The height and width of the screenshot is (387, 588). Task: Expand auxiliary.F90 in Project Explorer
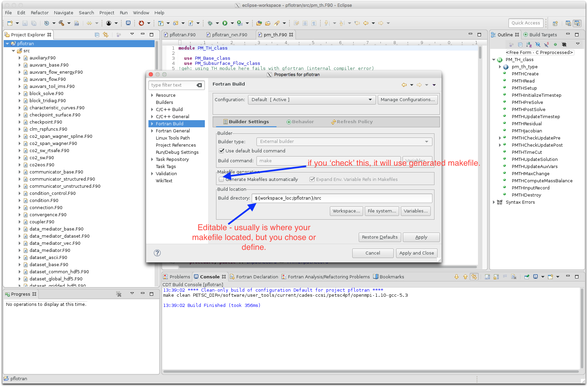tap(20, 58)
